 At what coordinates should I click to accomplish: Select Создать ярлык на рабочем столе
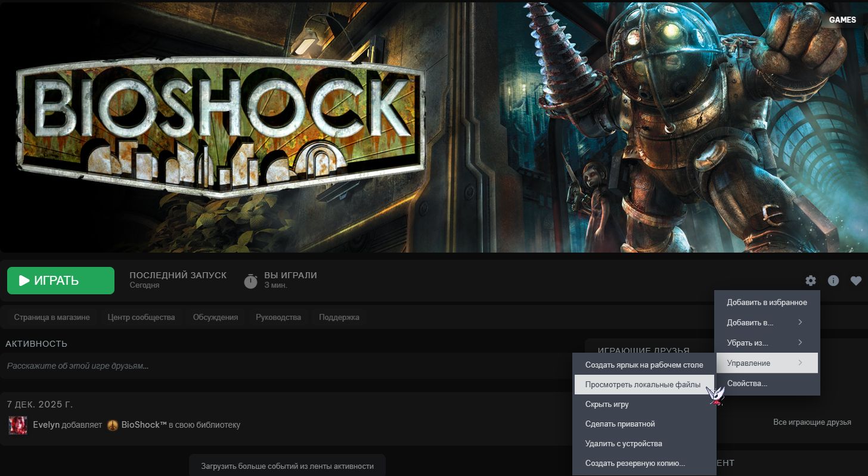pos(644,365)
